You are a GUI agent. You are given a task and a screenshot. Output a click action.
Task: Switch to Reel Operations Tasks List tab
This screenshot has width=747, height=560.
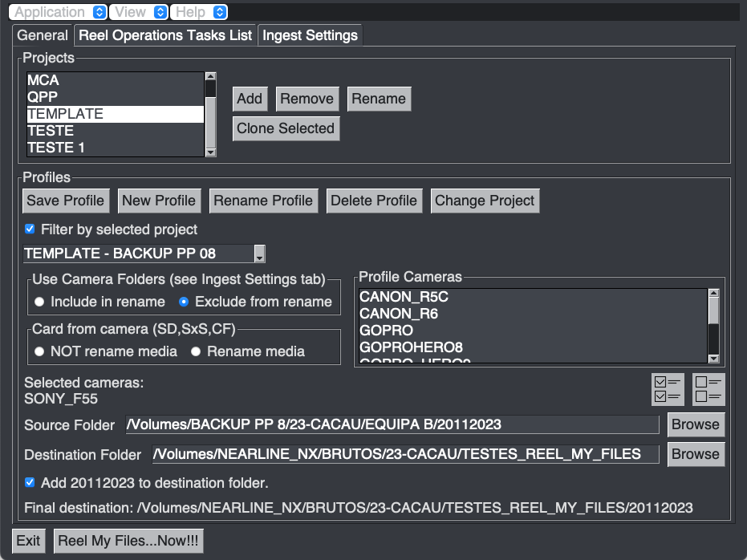(165, 35)
